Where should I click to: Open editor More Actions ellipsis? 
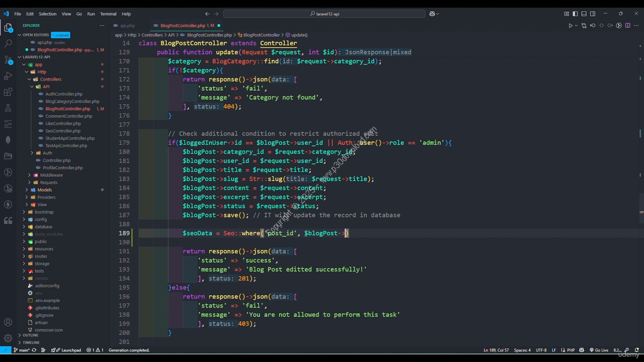click(x=636, y=26)
